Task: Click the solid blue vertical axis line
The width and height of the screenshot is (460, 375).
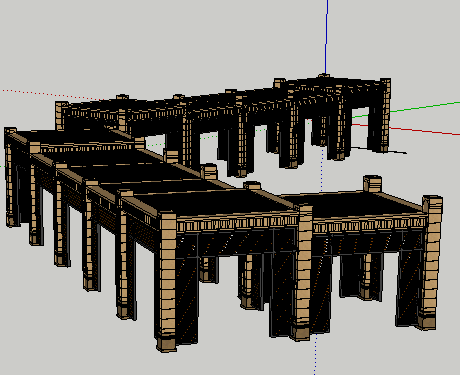Action: click(327, 37)
